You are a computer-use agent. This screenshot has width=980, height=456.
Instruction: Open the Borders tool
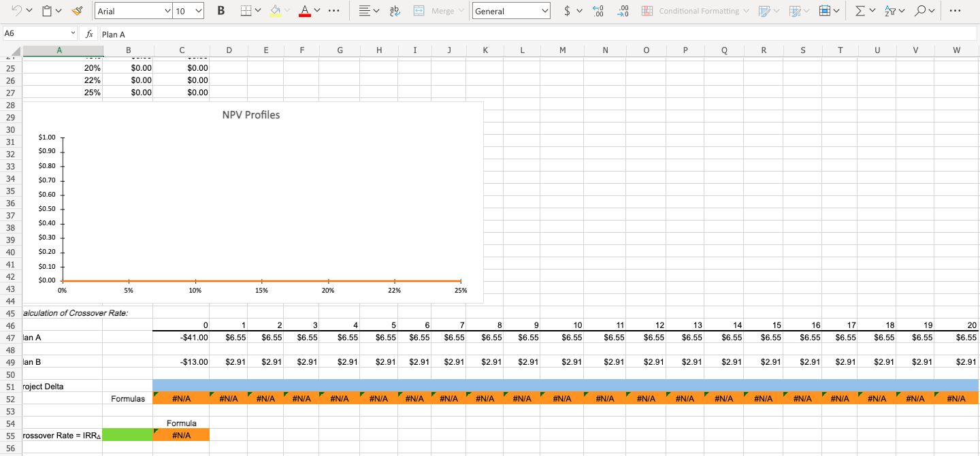245,11
